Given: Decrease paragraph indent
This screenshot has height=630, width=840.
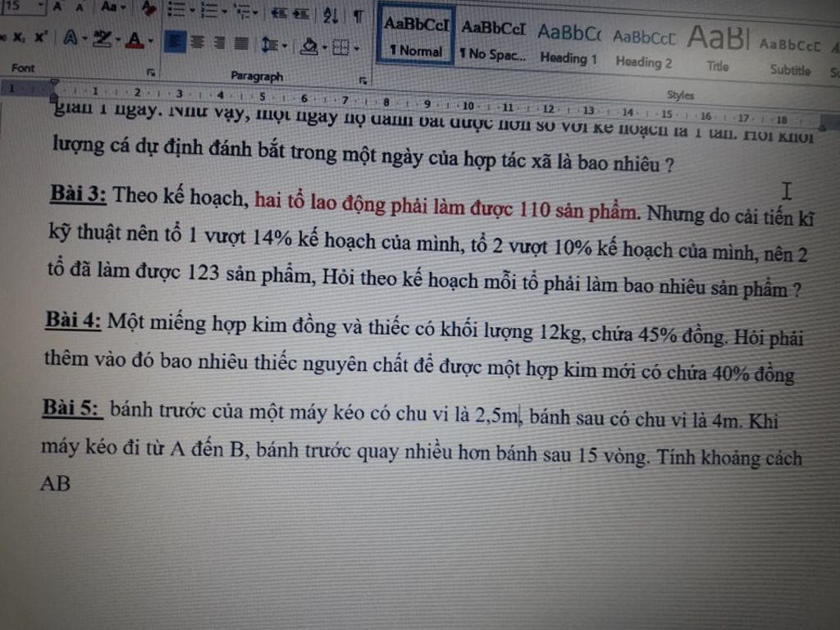Looking at the screenshot, I should tap(279, 13).
